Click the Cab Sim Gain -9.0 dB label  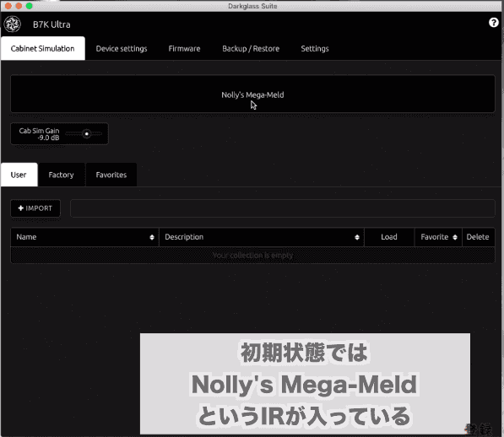(x=39, y=134)
